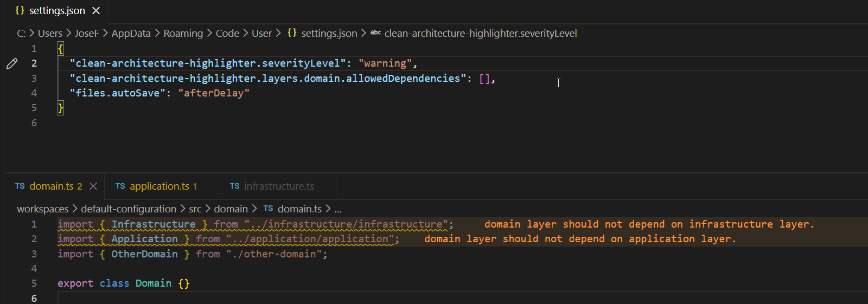Click the braces icon in settings.json breadcrumb

[x=292, y=33]
